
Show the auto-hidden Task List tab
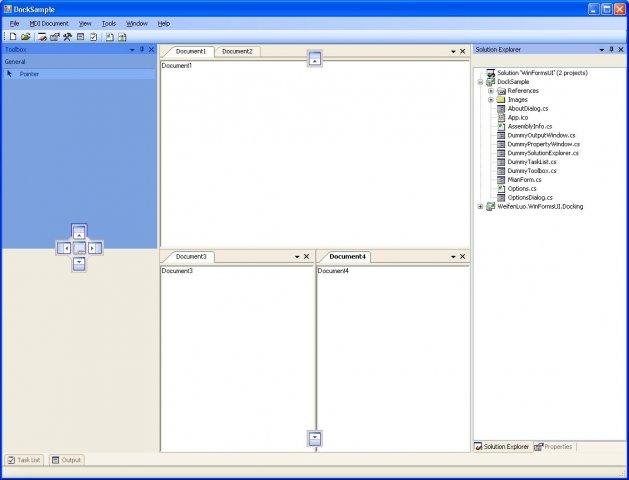24,460
